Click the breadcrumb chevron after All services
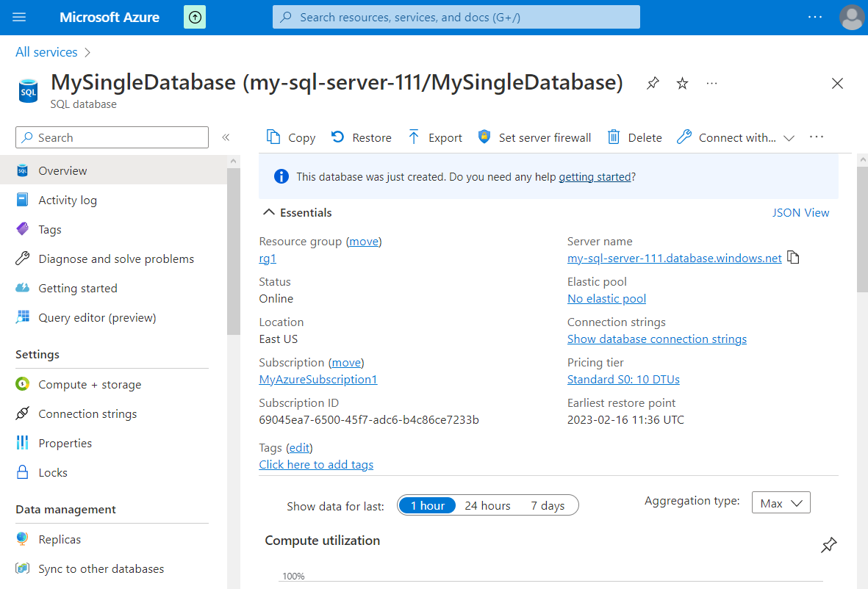The width and height of the screenshot is (868, 589). tap(87, 53)
